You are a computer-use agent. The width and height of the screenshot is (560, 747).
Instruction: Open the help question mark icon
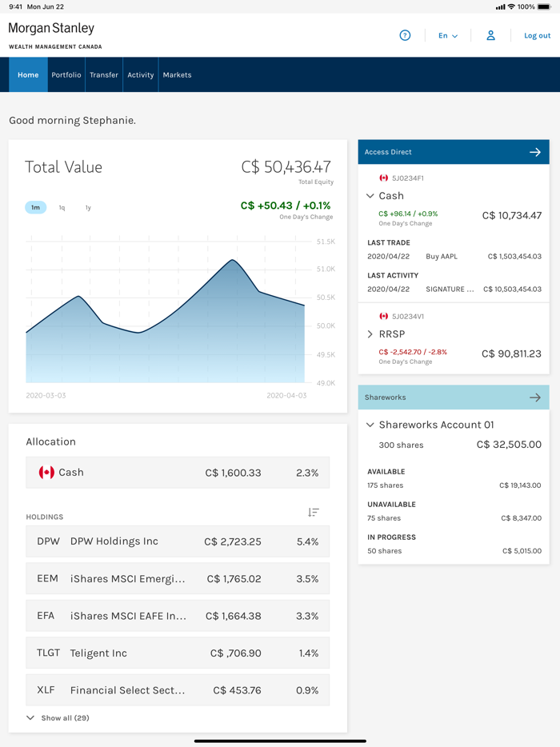pyautogui.click(x=405, y=35)
